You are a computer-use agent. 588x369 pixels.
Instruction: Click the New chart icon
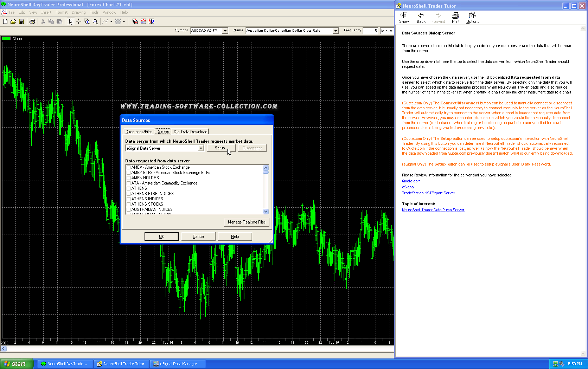click(x=5, y=21)
